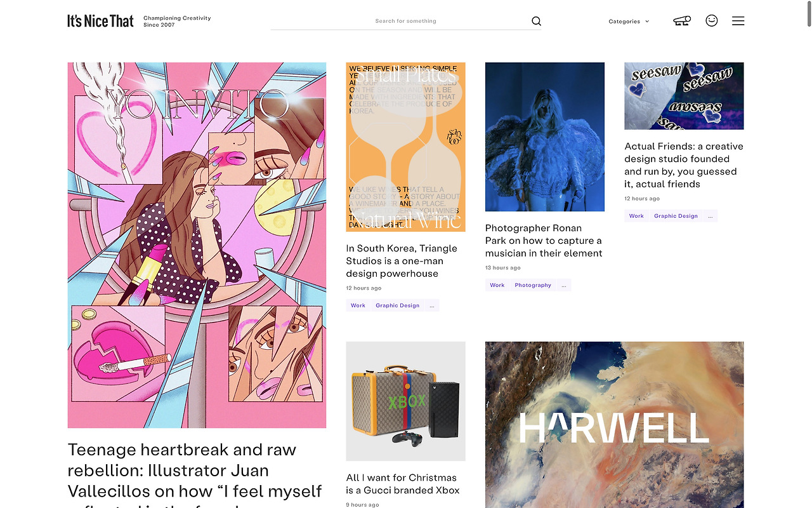Click the smiley face icon

point(712,20)
